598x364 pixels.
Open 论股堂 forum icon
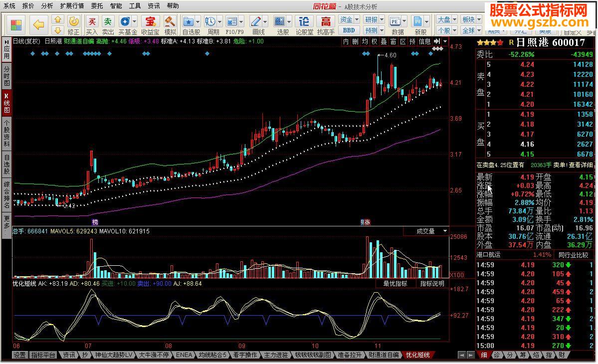pos(304,25)
